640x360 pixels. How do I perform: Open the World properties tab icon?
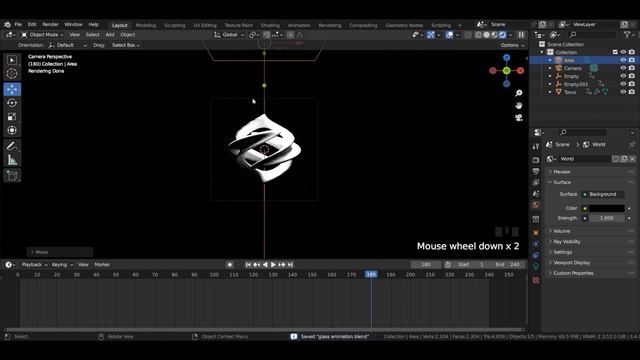[536, 205]
